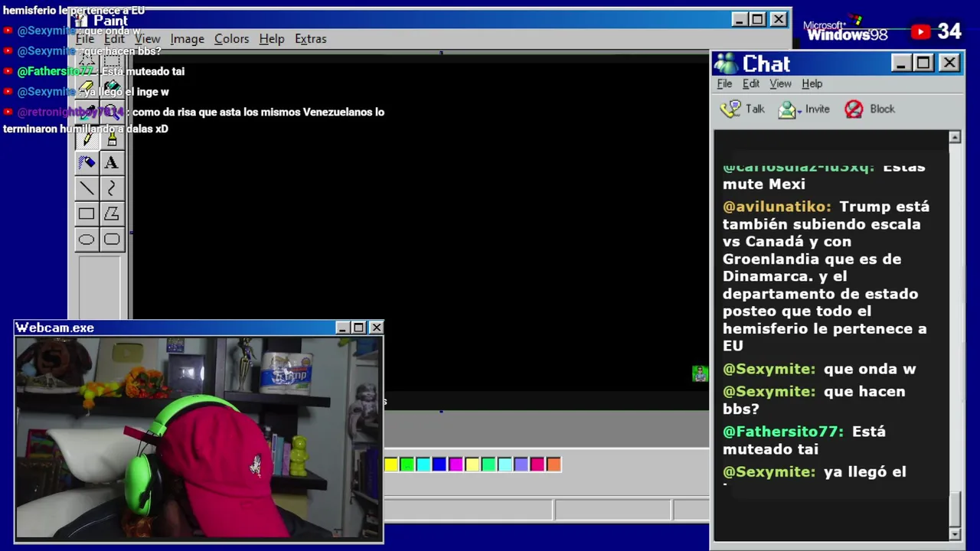
Task: Open the Invite dropdown arrow in Chat
Action: click(x=799, y=111)
